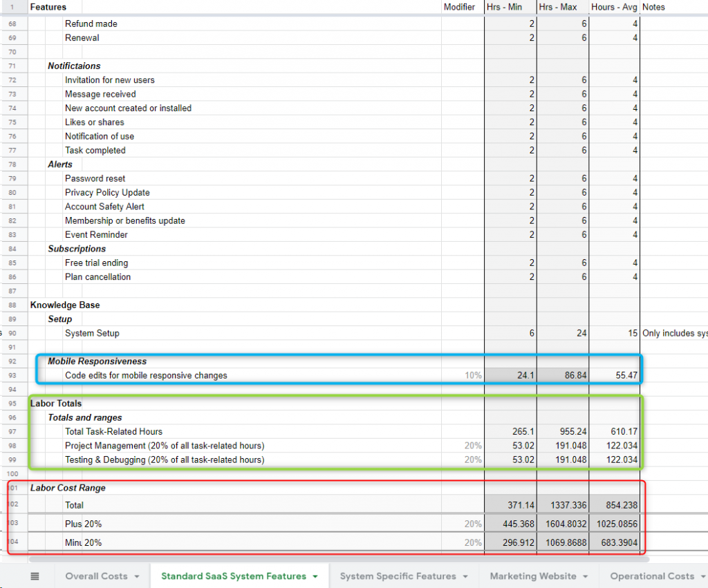
Task: Click the Password reset cell
Action: click(95, 178)
